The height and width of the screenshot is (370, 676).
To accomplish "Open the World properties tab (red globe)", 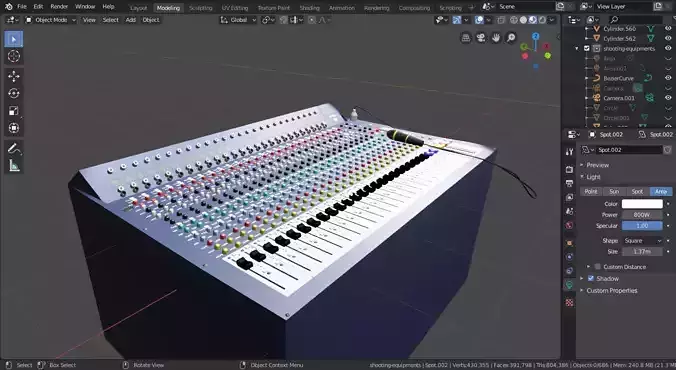I will 570,225.
